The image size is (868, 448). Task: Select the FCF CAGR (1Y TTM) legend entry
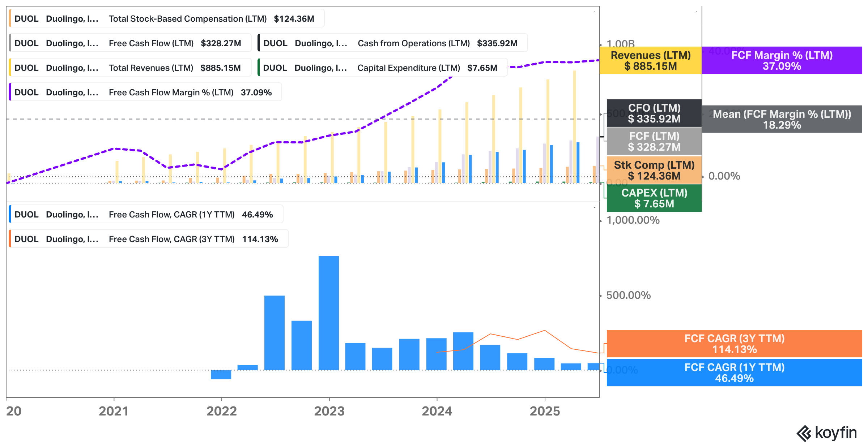click(146, 215)
